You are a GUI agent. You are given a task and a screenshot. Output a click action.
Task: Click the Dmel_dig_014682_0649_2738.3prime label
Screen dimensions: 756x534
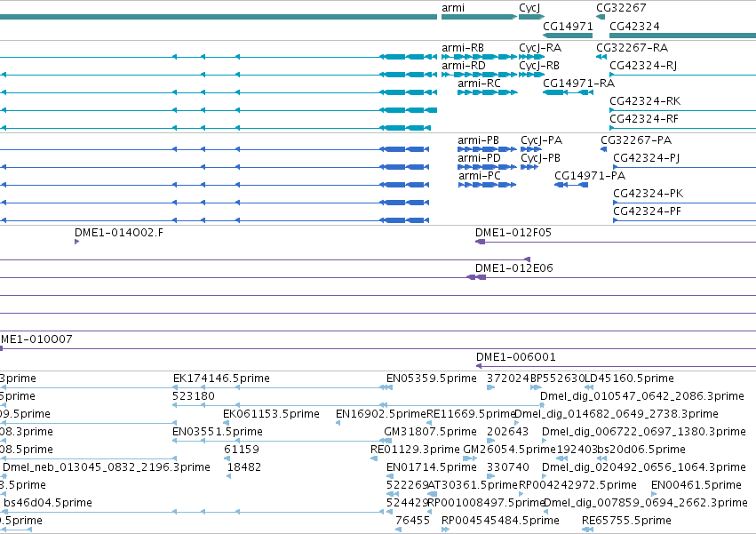[x=617, y=414]
